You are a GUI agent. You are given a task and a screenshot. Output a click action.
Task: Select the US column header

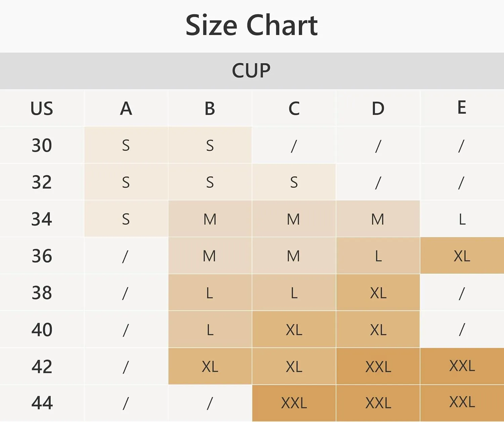point(42,108)
